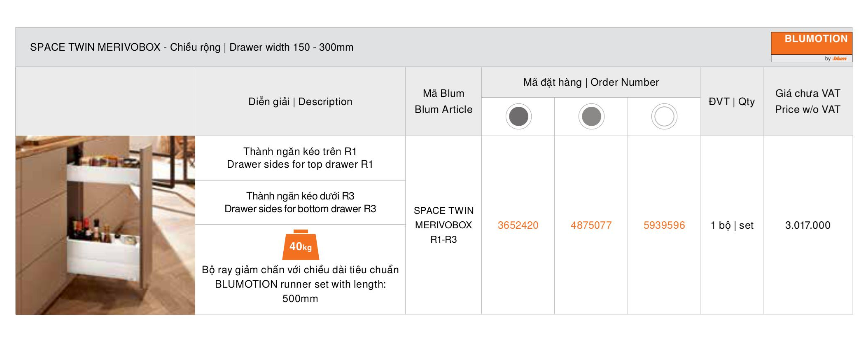Click the '1 bộ | set' quantity cell

click(x=732, y=225)
